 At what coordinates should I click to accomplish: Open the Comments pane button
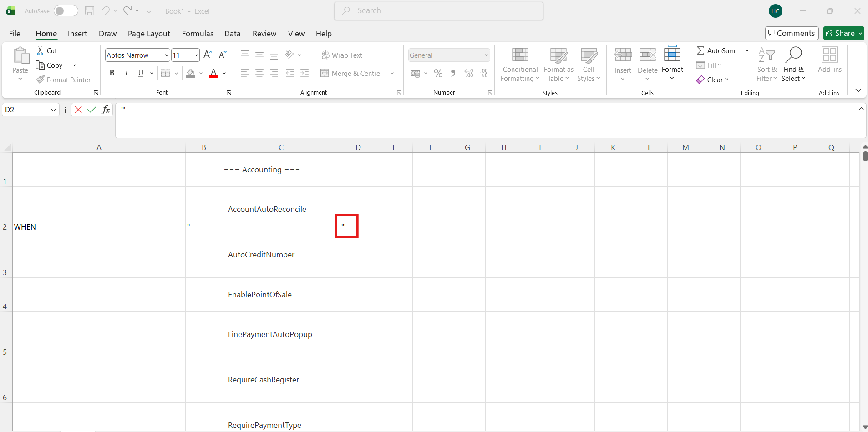pyautogui.click(x=792, y=33)
